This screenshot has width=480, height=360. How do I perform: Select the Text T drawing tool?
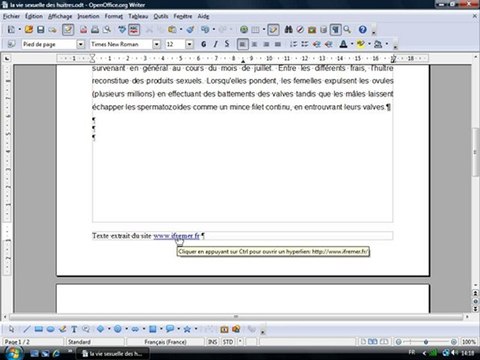tap(74, 329)
